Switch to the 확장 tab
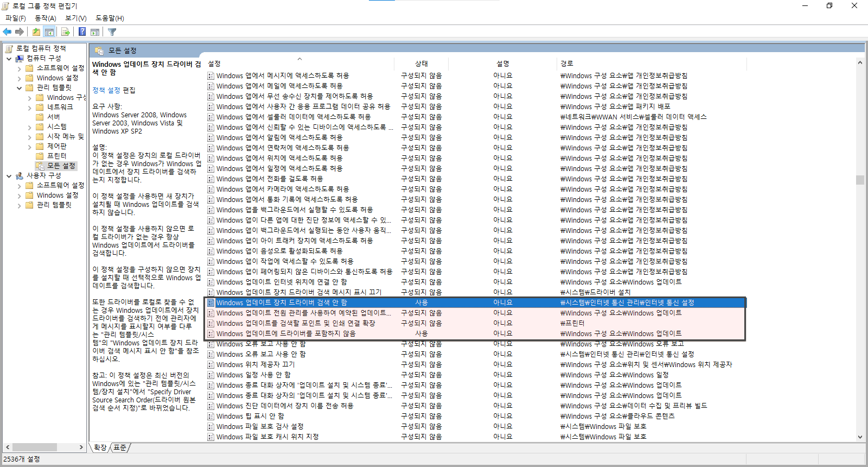This screenshot has height=467, width=868. point(100,447)
